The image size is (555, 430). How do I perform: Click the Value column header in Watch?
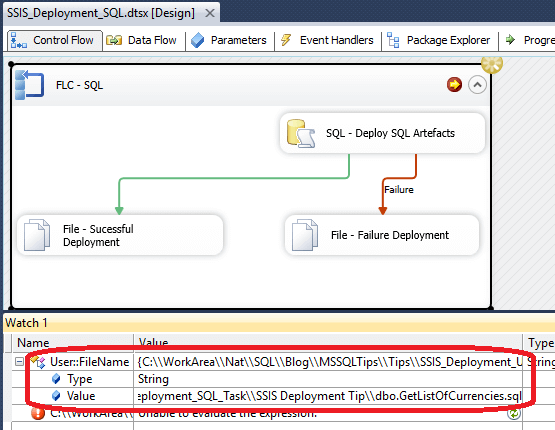[x=328, y=343]
